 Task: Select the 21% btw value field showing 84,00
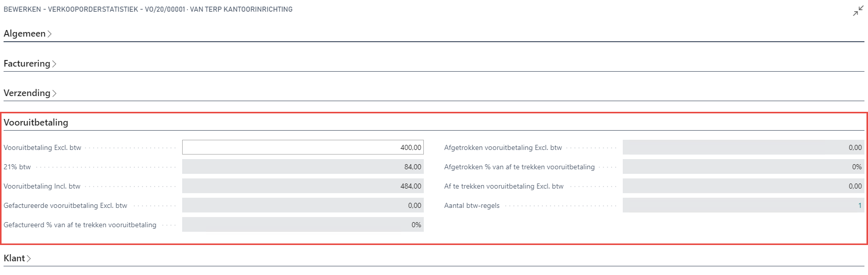tap(303, 167)
